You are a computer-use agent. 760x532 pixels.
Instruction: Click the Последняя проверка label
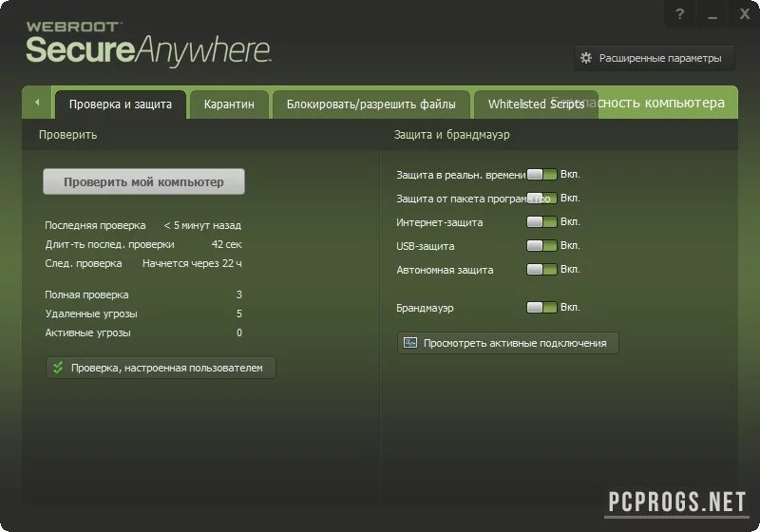coord(95,225)
